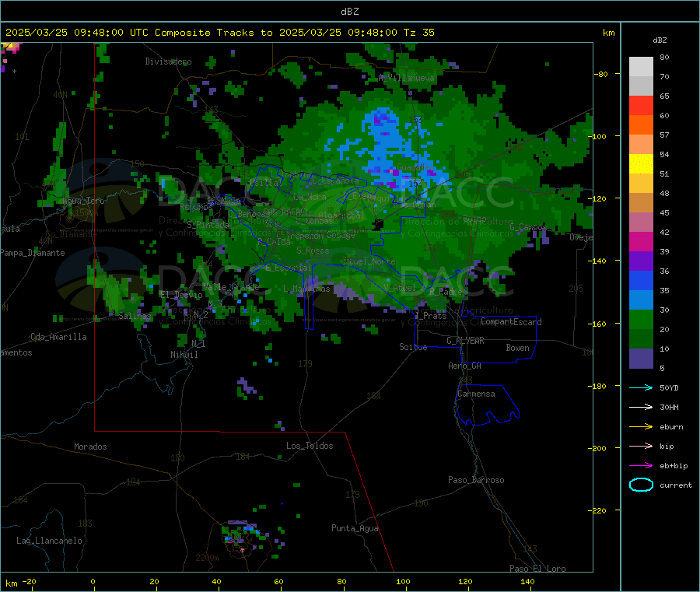This screenshot has height=592, width=700.
Task: Click the 'dBZ' title at top
Action: [349, 12]
